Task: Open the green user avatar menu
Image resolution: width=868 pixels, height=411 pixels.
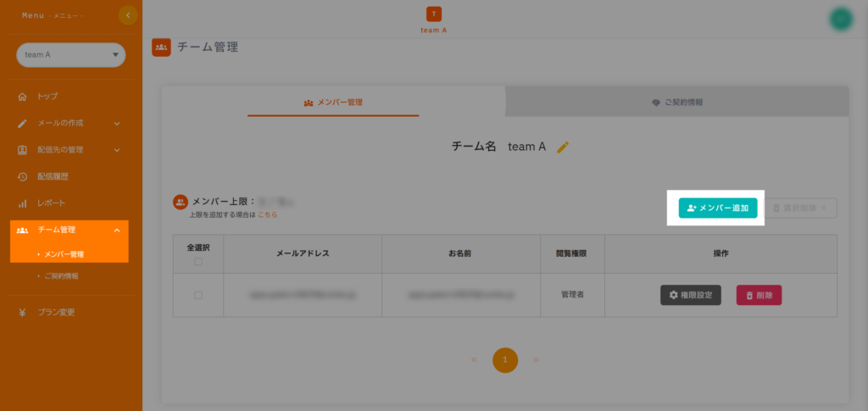Action: point(841,19)
